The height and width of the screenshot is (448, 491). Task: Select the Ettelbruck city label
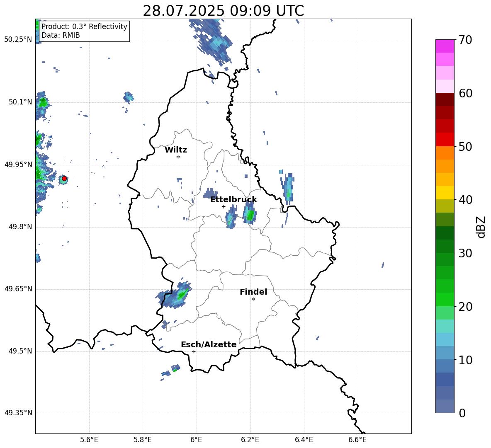coord(233,200)
